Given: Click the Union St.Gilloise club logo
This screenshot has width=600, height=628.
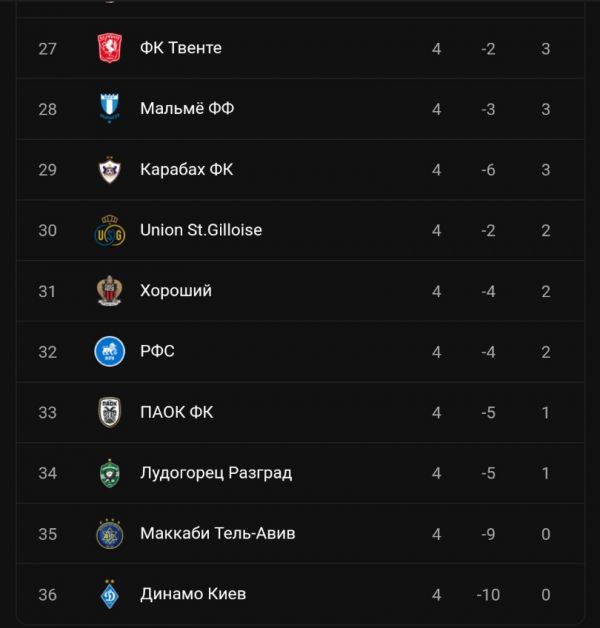Looking at the screenshot, I should [109, 231].
